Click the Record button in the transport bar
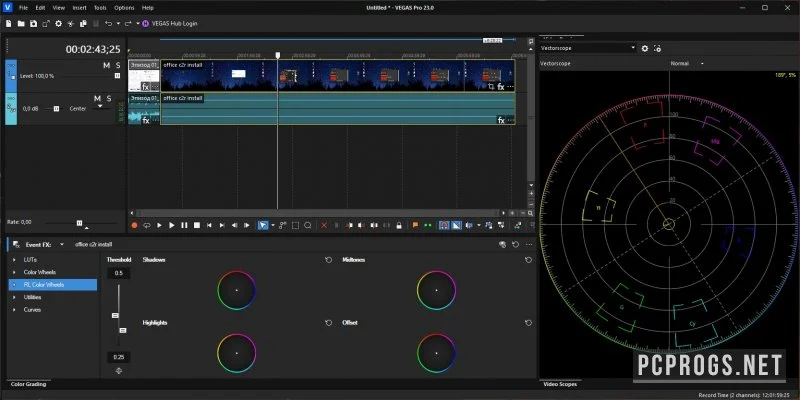The height and width of the screenshot is (400, 800). pos(134,225)
